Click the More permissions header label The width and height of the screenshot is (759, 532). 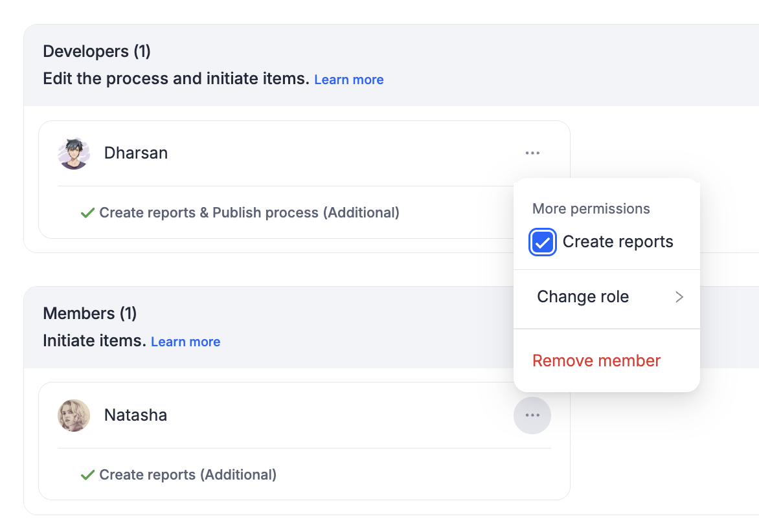click(591, 209)
